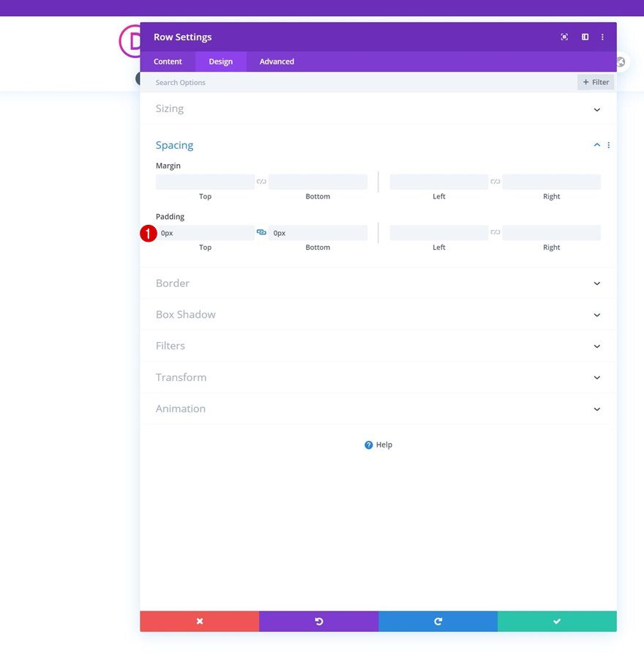
Task: Click the hover state icon beside Margin Bottom
Action: pos(261,181)
